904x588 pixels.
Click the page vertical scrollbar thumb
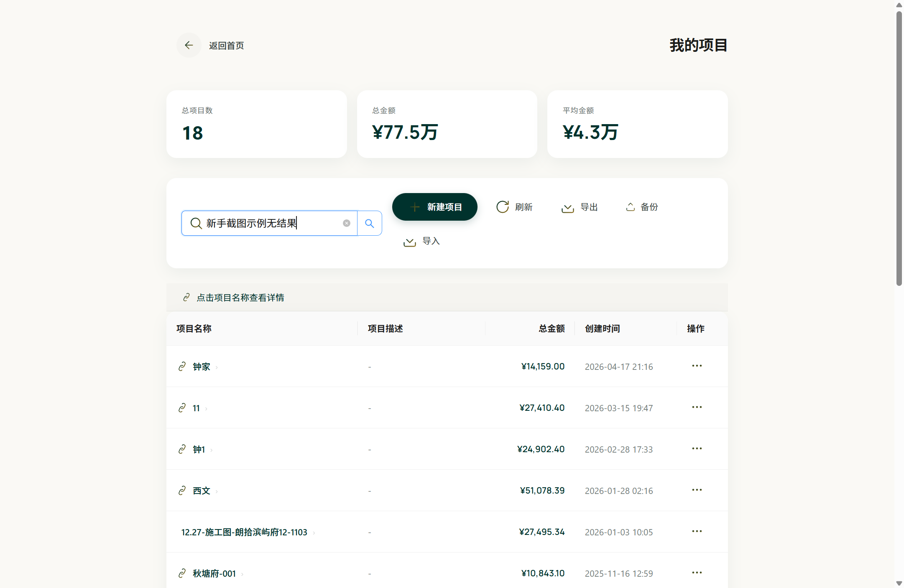click(899, 148)
